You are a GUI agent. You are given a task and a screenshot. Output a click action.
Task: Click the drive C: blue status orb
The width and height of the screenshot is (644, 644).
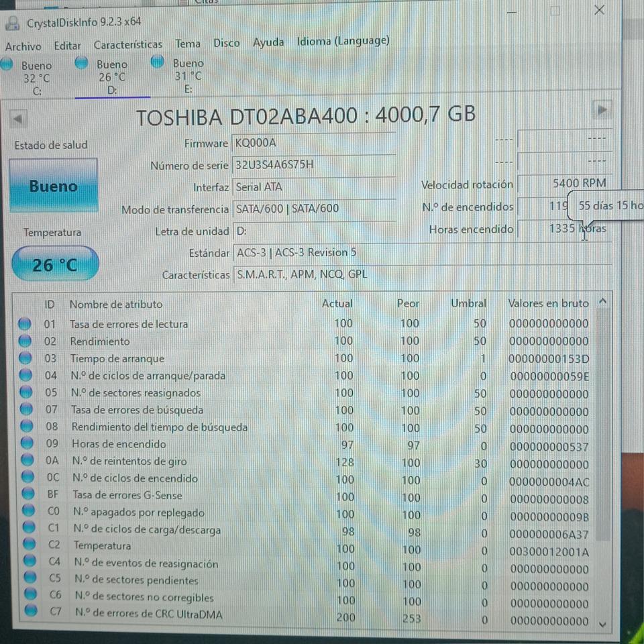(6, 64)
